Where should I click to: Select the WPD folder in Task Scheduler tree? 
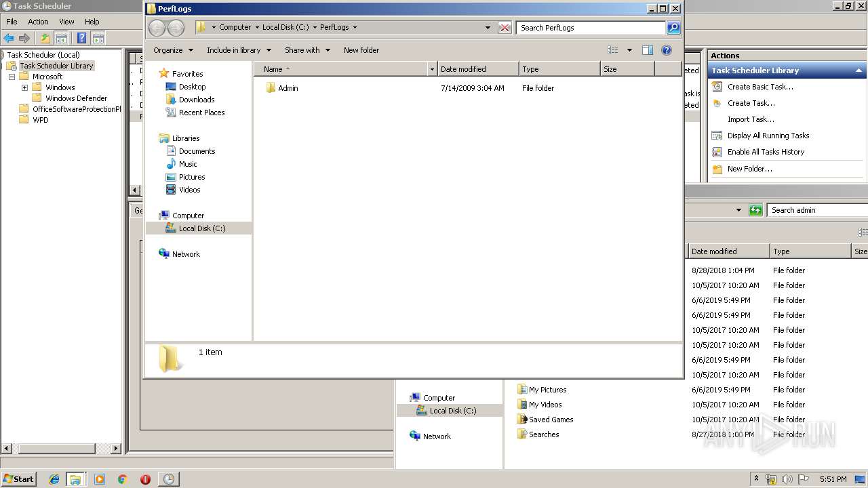tap(40, 120)
